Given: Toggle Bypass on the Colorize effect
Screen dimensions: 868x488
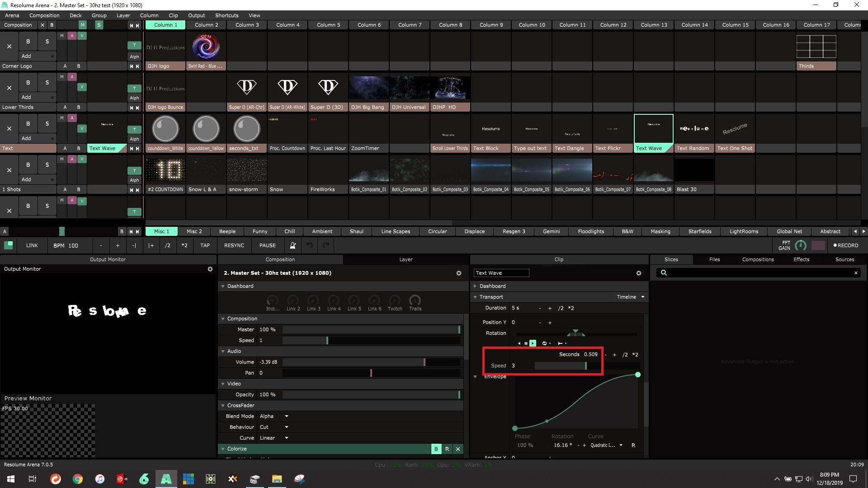Looking at the screenshot, I should click(436, 449).
